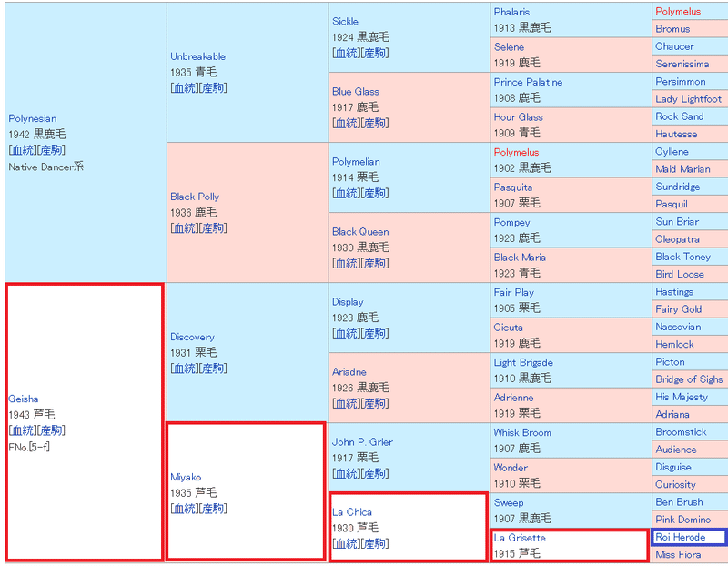Click the Black Maria link
Viewport: 728px width, 566px height.
(x=520, y=258)
